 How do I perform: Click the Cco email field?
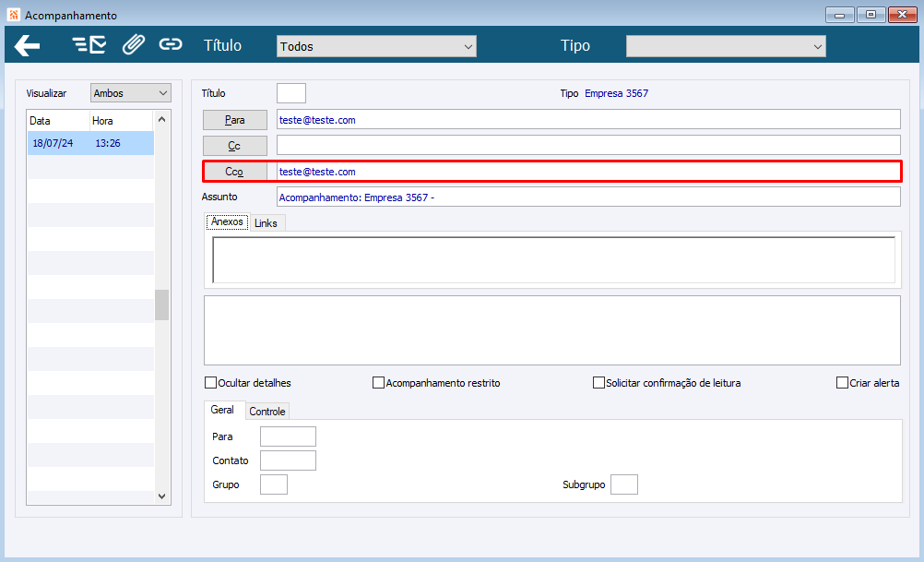coord(588,172)
